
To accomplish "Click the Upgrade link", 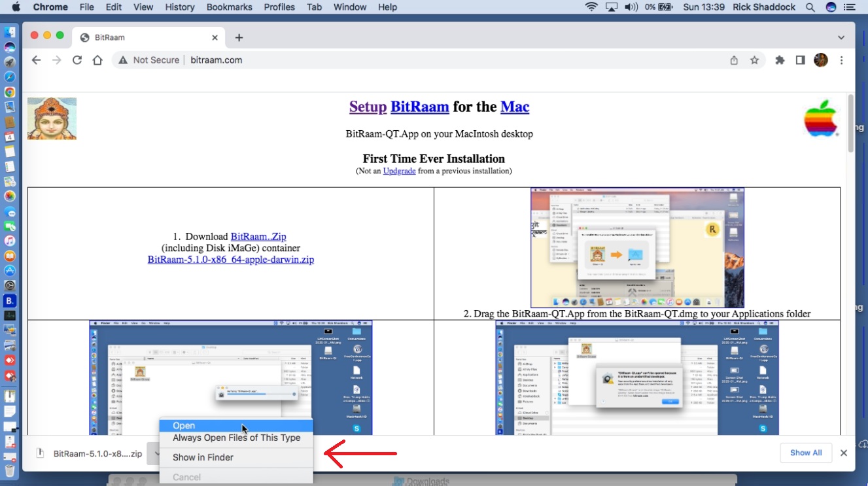I will point(399,171).
